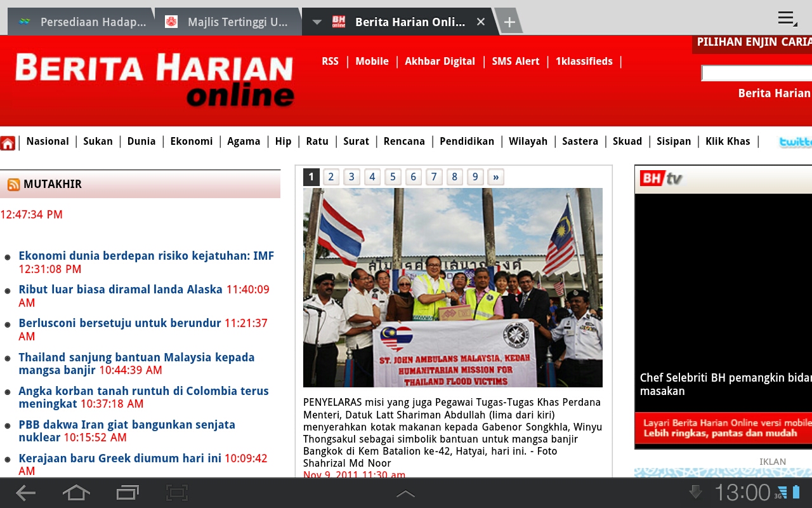Screen dimensions: 812x508
Task: Open the RSS link in header
Action: tap(330, 61)
